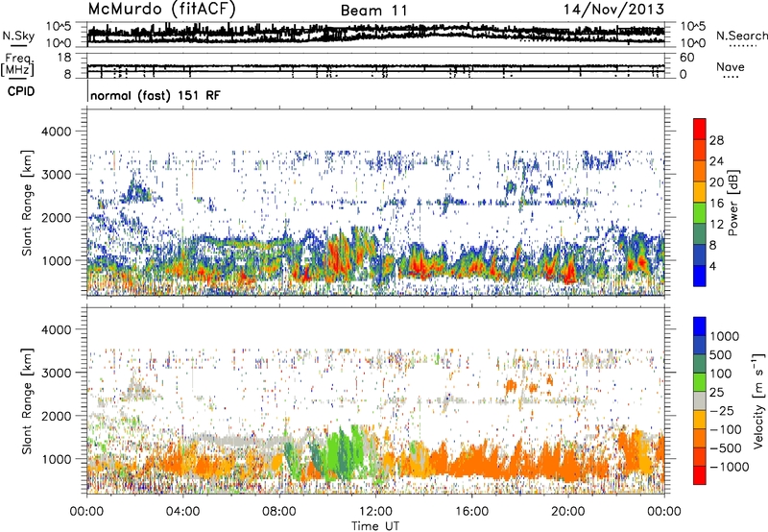The height and width of the screenshot is (532, 768).
Task: Click the 'Nave' legend label
Action: pos(731,66)
